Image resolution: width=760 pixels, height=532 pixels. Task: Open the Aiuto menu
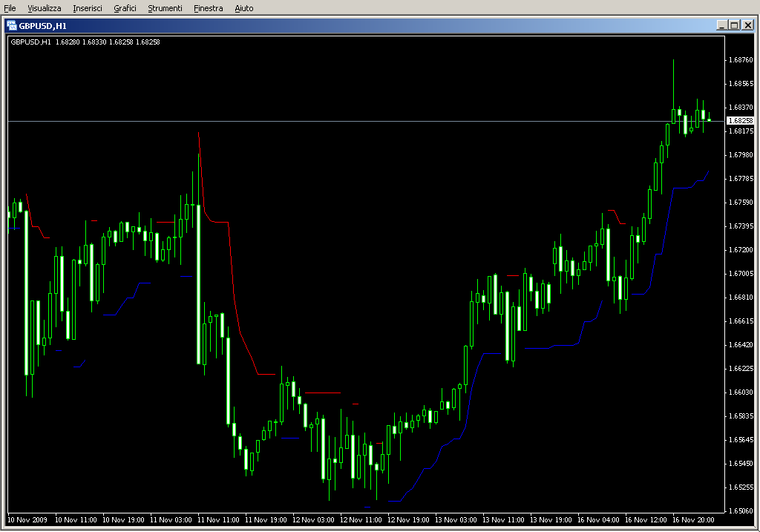(243, 8)
